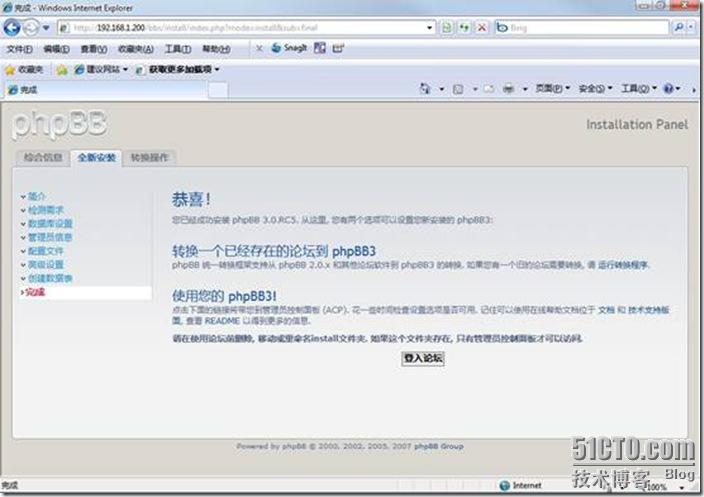Open the phpBB Group footer link
The image size is (704, 497).
pyautogui.click(x=439, y=446)
